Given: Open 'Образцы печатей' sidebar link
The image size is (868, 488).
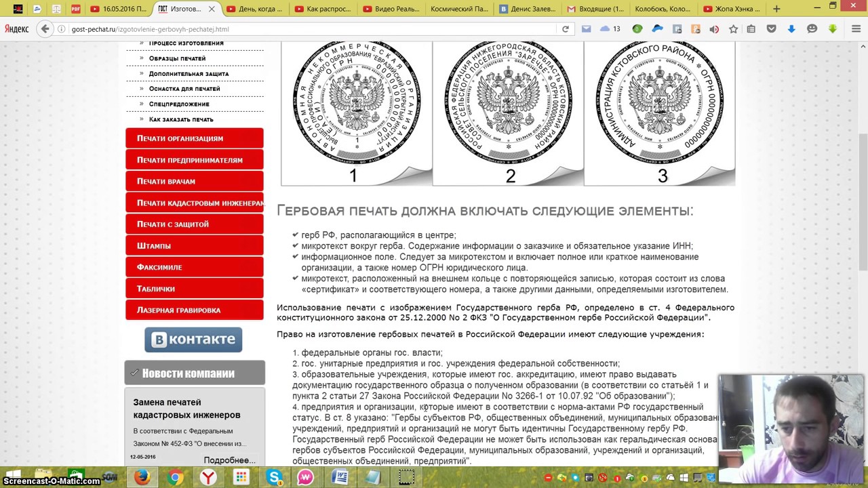Looking at the screenshot, I should coord(177,58).
